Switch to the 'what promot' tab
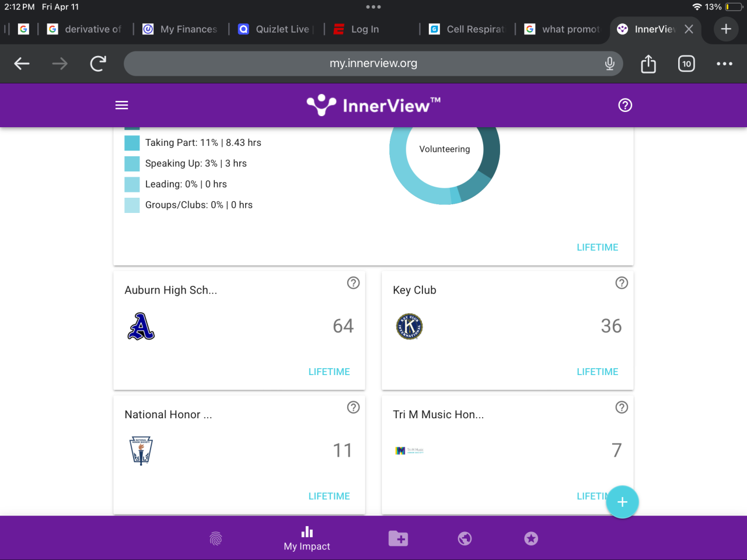This screenshot has width=747, height=560. click(x=563, y=29)
